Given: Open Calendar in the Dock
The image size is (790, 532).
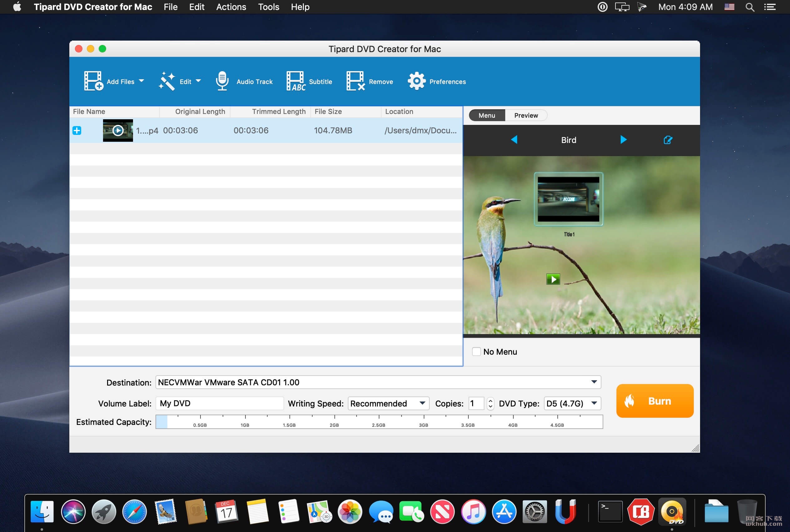Looking at the screenshot, I should [227, 511].
